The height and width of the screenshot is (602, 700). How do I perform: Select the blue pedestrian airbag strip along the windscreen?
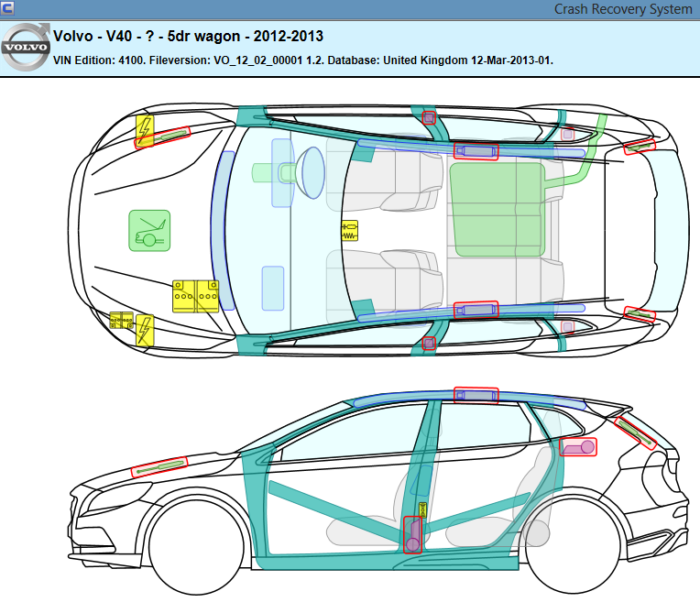click(223, 231)
